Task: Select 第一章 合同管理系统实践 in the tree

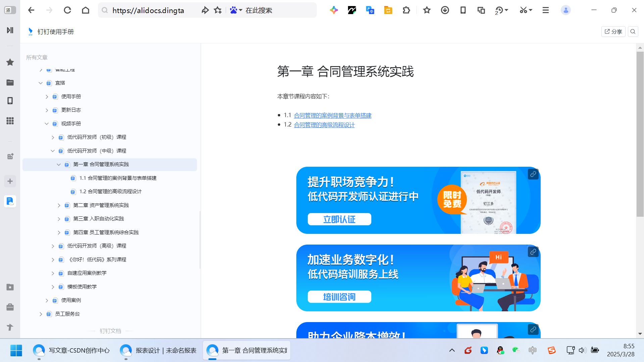Action: tap(110, 164)
